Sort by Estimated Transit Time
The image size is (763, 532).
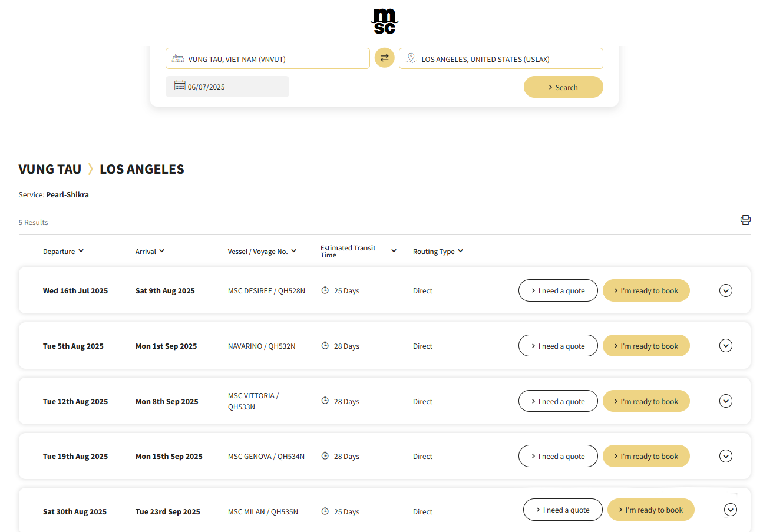(358, 252)
